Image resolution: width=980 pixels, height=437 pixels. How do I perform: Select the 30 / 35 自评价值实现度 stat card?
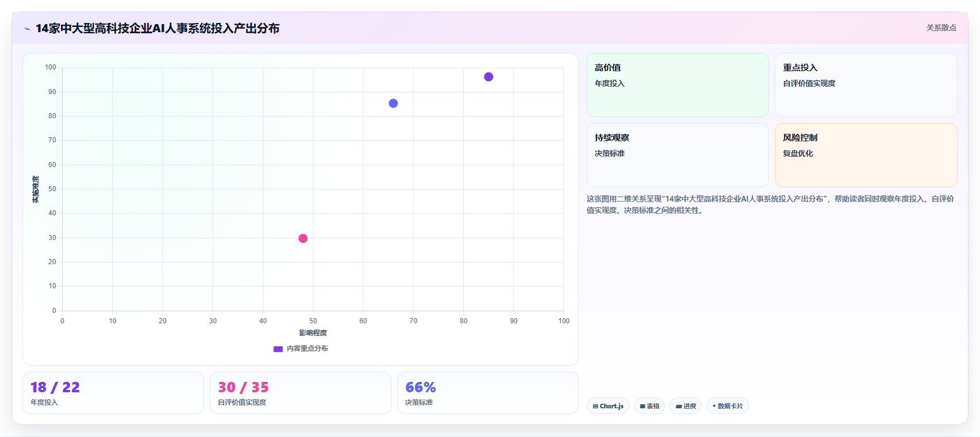301,393
